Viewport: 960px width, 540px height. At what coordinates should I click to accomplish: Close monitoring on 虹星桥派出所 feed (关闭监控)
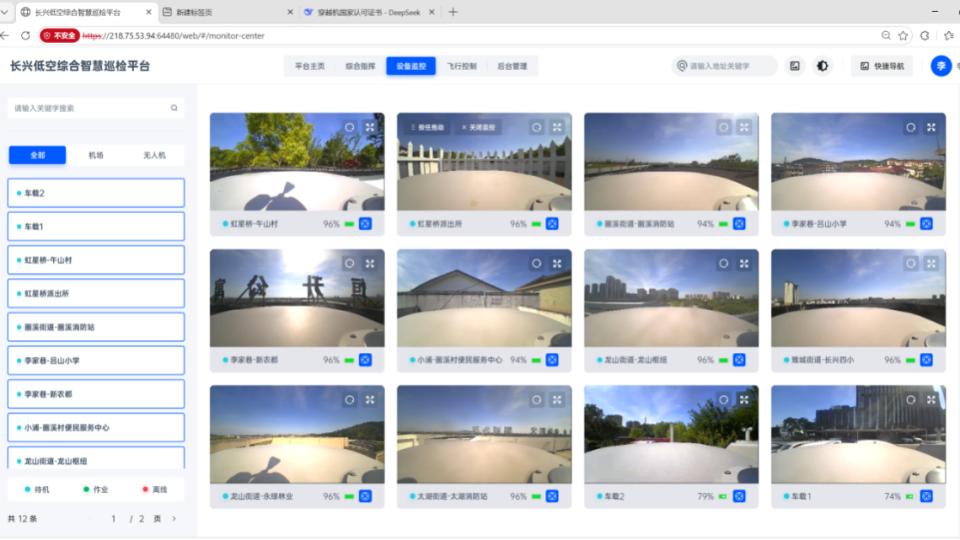click(478, 127)
